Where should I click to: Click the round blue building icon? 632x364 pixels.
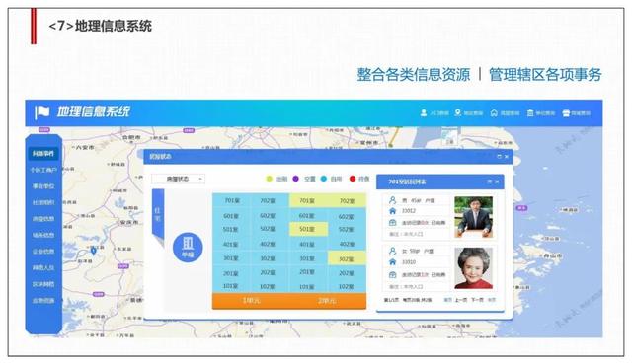[x=188, y=248]
